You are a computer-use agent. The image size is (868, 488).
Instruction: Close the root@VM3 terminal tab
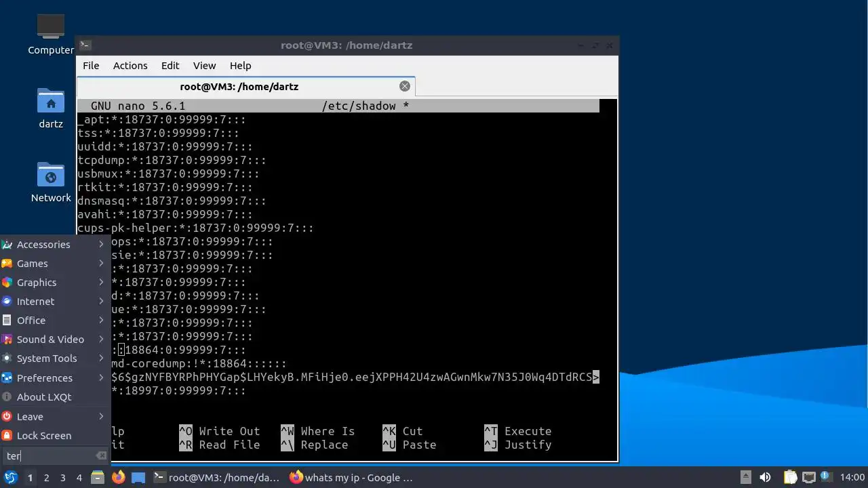405,86
